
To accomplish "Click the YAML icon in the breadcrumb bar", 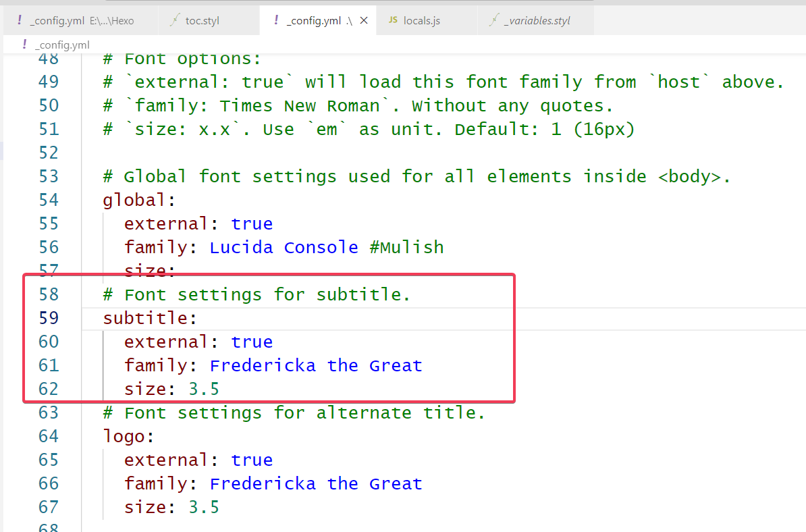I will pyautogui.click(x=24, y=45).
